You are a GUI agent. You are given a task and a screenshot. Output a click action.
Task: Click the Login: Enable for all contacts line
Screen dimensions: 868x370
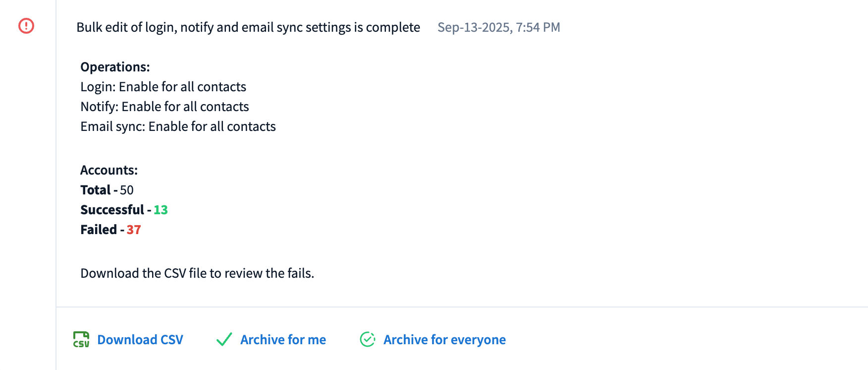163,87
